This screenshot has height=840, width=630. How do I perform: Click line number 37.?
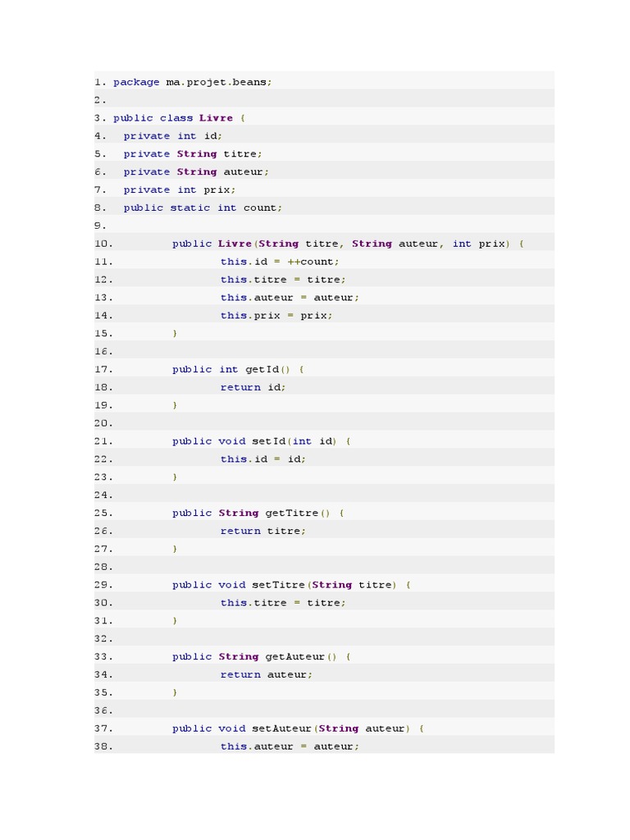103,728
